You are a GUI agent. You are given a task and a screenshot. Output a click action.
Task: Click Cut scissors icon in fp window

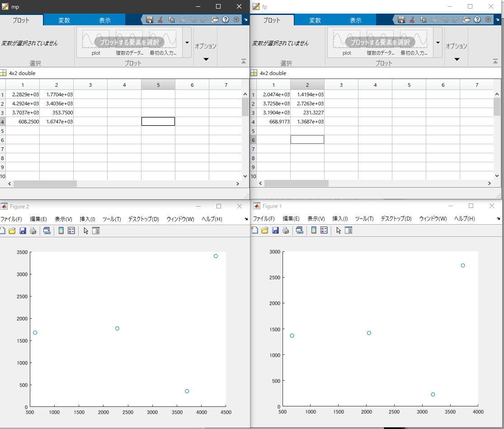coord(412,19)
